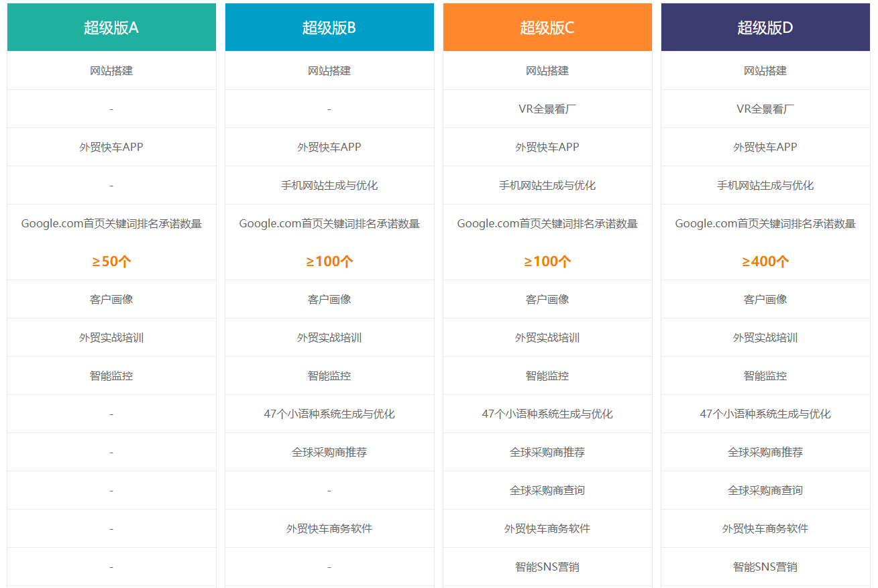Select 客户画像 in the 超级版C column
This screenshot has height=588, width=878.
(547, 299)
